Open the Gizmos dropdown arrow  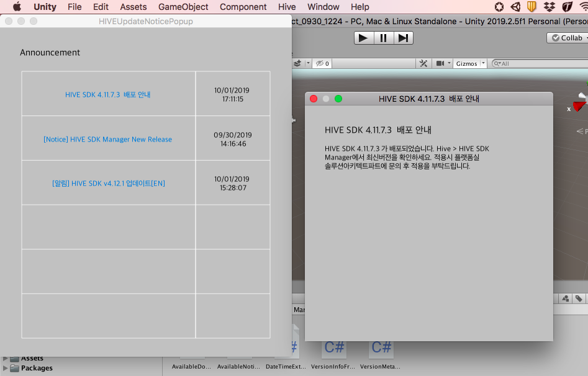point(483,63)
